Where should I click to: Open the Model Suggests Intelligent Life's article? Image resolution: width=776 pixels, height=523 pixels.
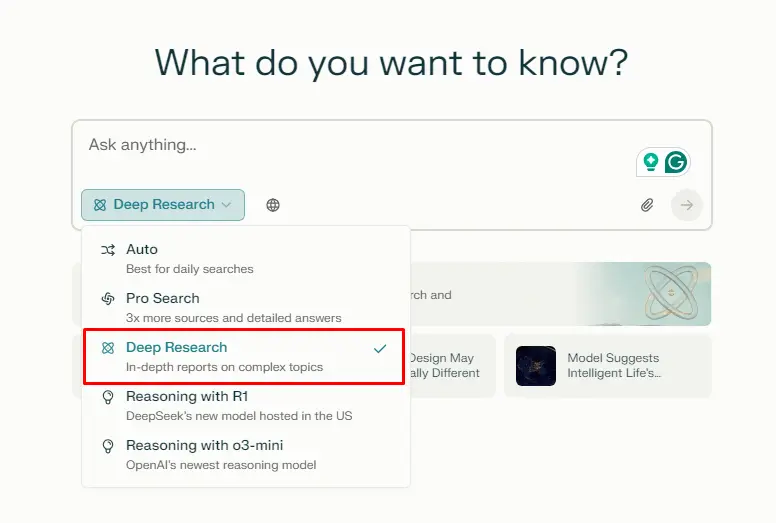(x=615, y=366)
